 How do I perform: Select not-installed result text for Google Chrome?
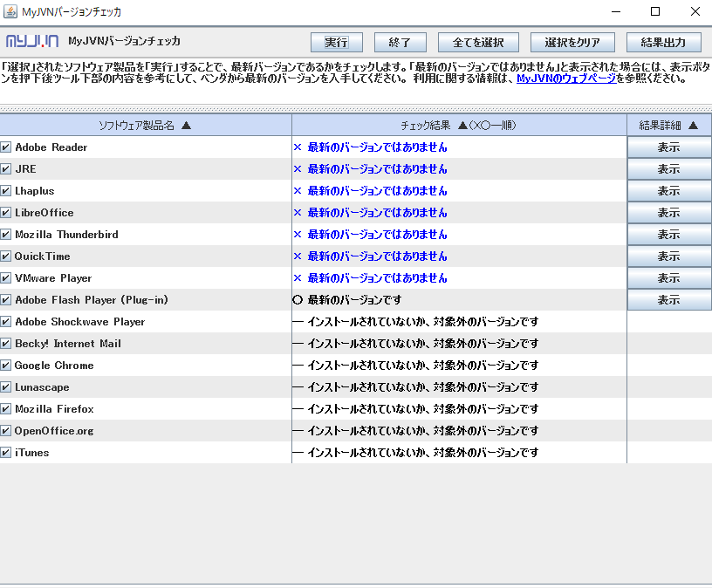coord(422,365)
